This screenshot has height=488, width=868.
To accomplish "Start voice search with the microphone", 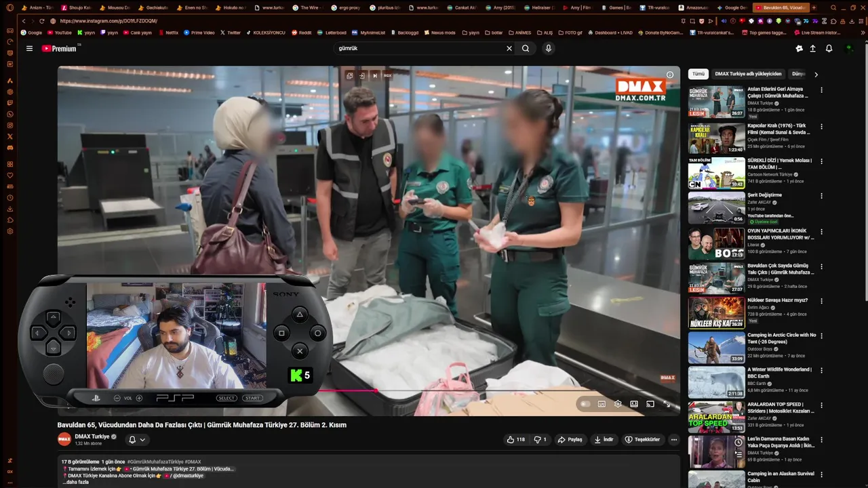I will [549, 48].
